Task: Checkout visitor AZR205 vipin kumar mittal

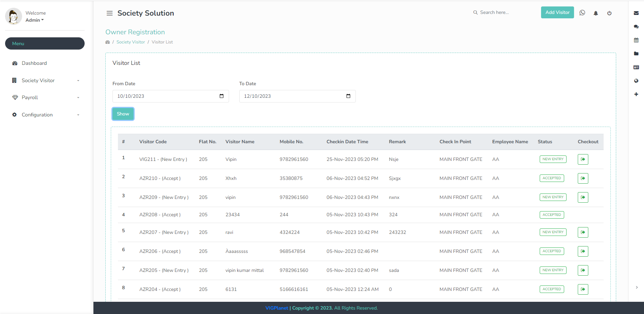Action: click(583, 270)
